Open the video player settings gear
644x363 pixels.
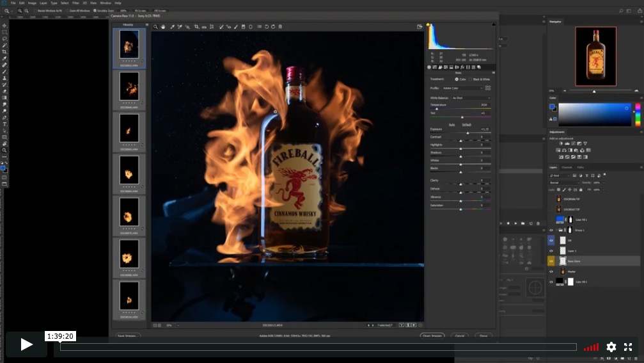coord(611,347)
